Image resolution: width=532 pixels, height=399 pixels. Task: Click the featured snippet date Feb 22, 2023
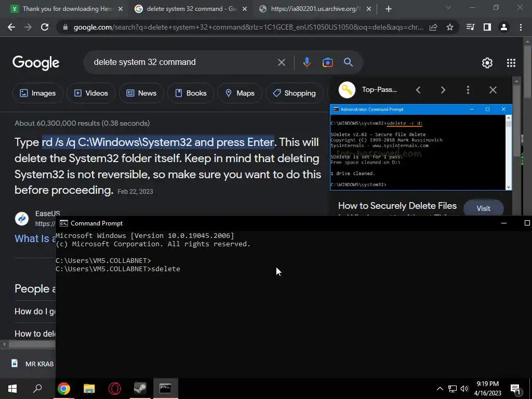point(135,192)
